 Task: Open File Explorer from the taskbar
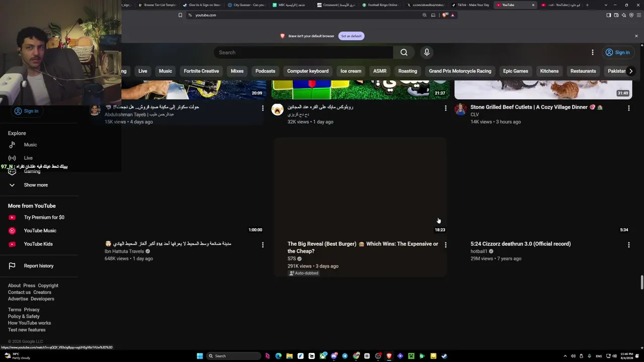(289, 356)
